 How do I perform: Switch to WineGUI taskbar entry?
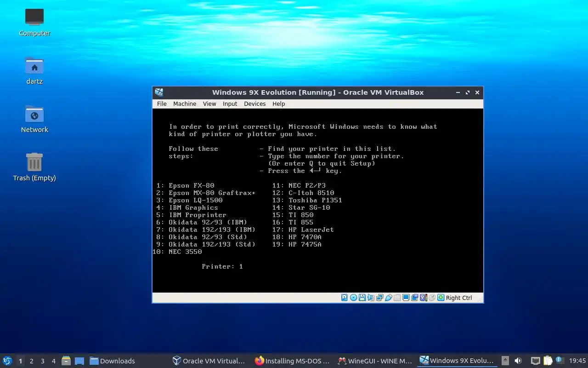point(375,361)
